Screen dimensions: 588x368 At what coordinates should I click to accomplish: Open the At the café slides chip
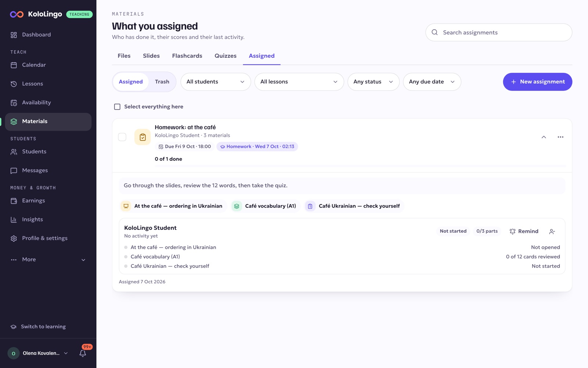point(173,206)
